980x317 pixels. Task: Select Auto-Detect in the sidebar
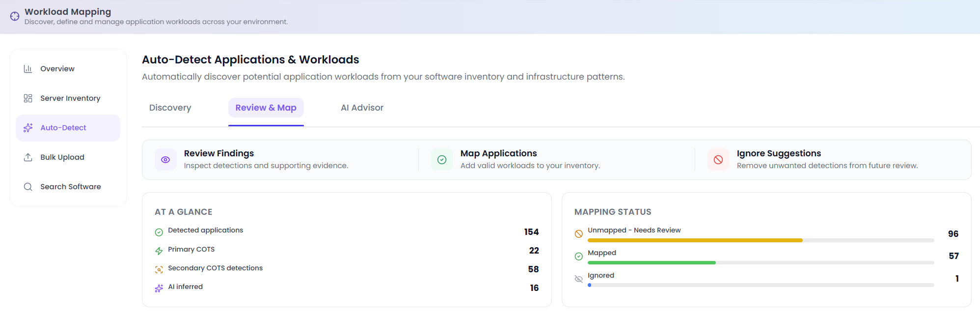point(68,128)
